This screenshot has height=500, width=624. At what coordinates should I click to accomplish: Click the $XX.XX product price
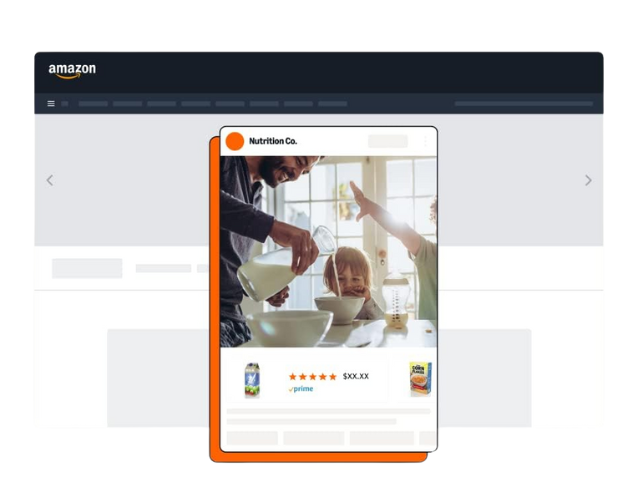[356, 376]
